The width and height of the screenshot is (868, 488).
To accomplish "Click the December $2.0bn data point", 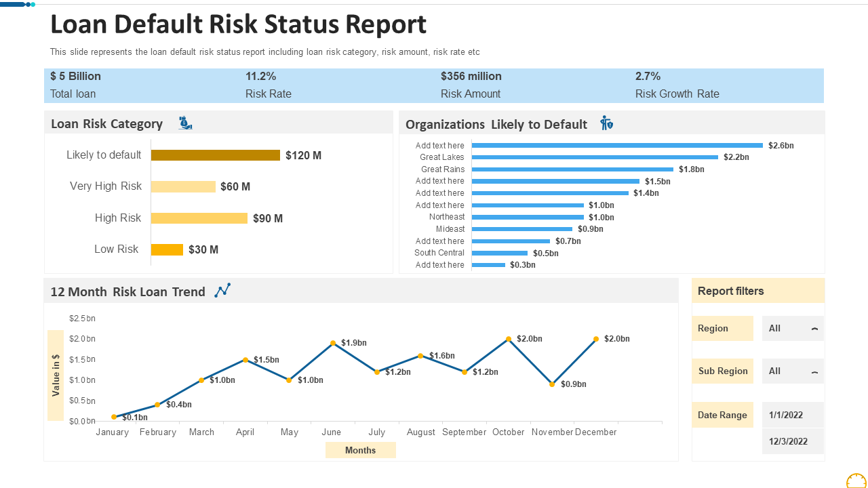I will pyautogui.click(x=596, y=339).
